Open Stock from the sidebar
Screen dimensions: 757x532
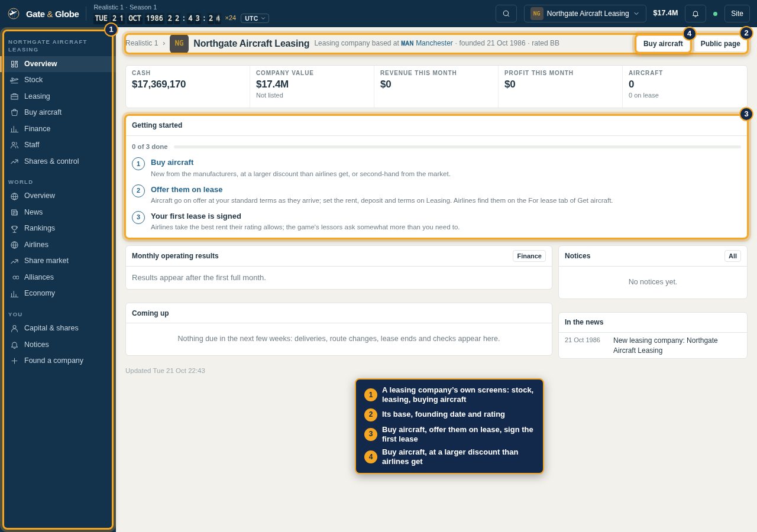58,80
